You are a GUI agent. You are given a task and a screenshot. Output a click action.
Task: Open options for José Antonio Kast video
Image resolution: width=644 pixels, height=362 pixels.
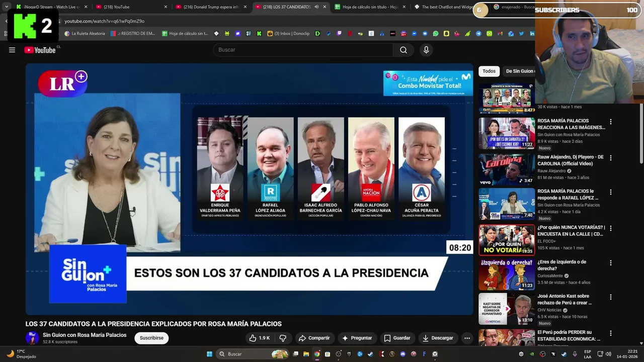click(x=611, y=297)
